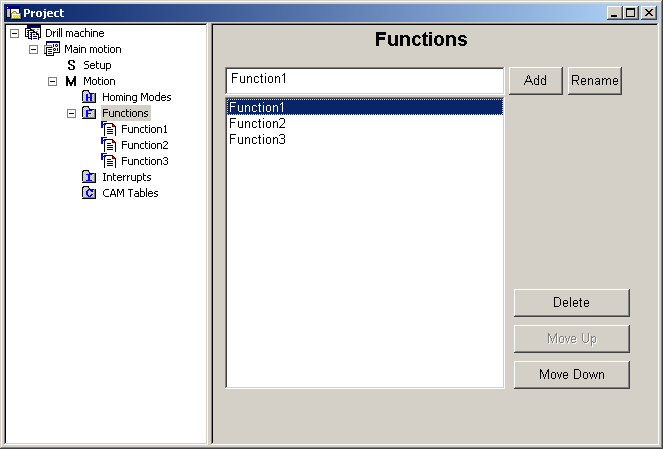Select Function3 in the functions list
The width and height of the screenshot is (663, 449).
[365, 140]
